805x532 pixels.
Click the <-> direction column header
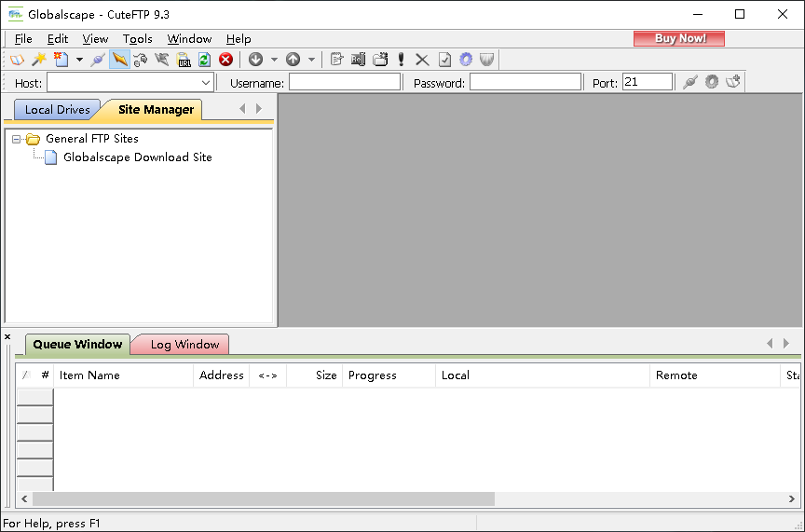pos(268,375)
